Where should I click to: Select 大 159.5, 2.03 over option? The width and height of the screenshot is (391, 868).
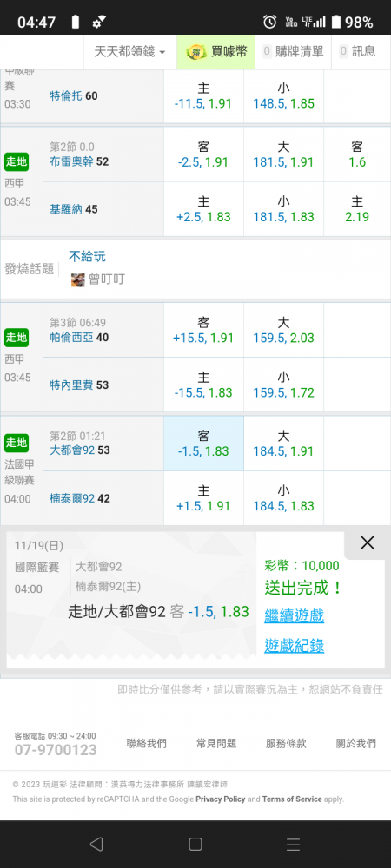tap(283, 330)
